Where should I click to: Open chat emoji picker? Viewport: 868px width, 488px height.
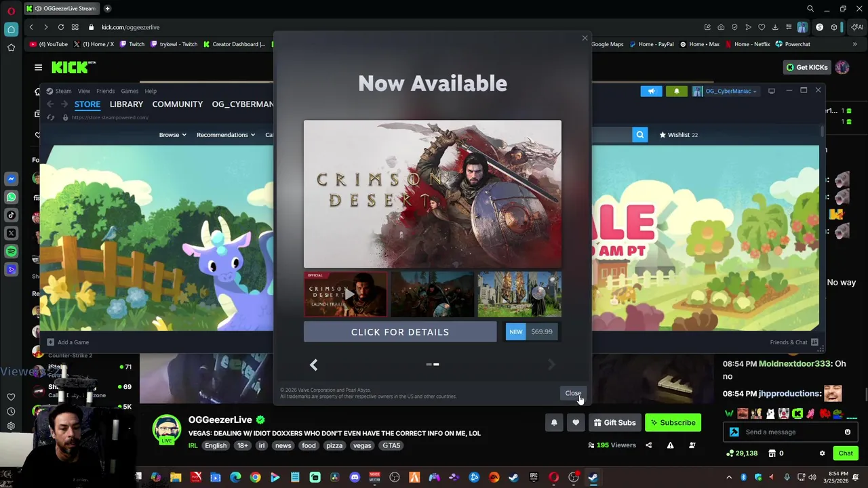coord(848,432)
